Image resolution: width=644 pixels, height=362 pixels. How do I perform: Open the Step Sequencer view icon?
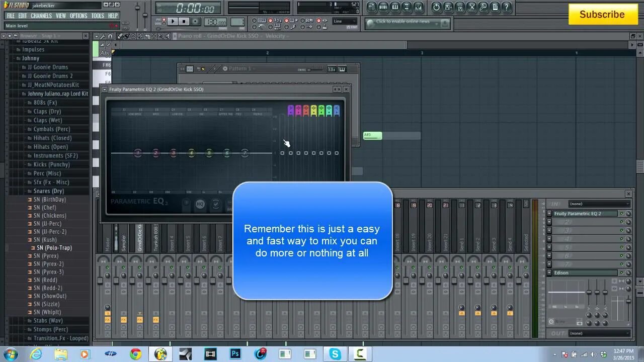tap(383, 7)
